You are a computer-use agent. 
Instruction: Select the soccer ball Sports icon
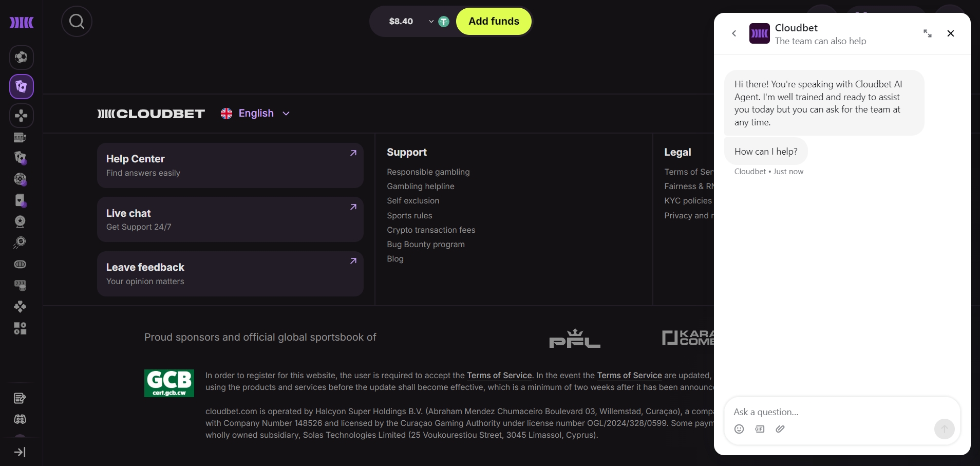[x=21, y=57]
